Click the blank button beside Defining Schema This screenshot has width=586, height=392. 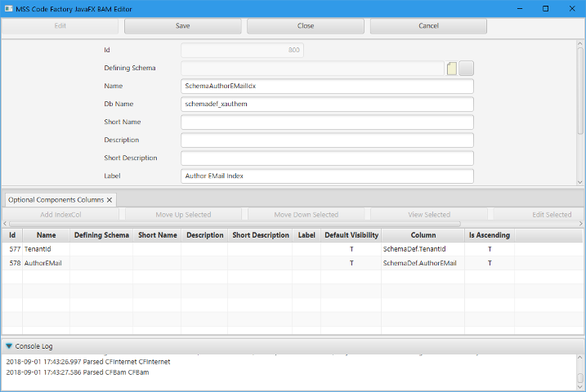(467, 69)
